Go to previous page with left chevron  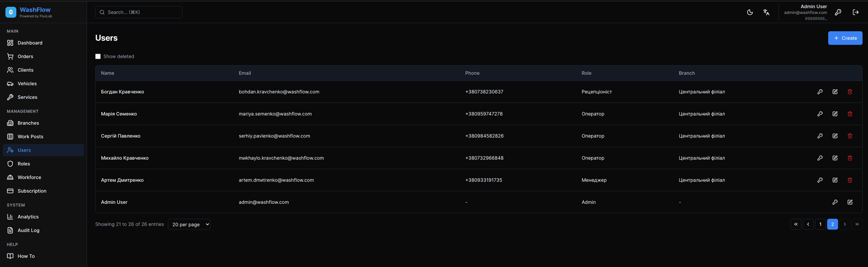pos(808,224)
